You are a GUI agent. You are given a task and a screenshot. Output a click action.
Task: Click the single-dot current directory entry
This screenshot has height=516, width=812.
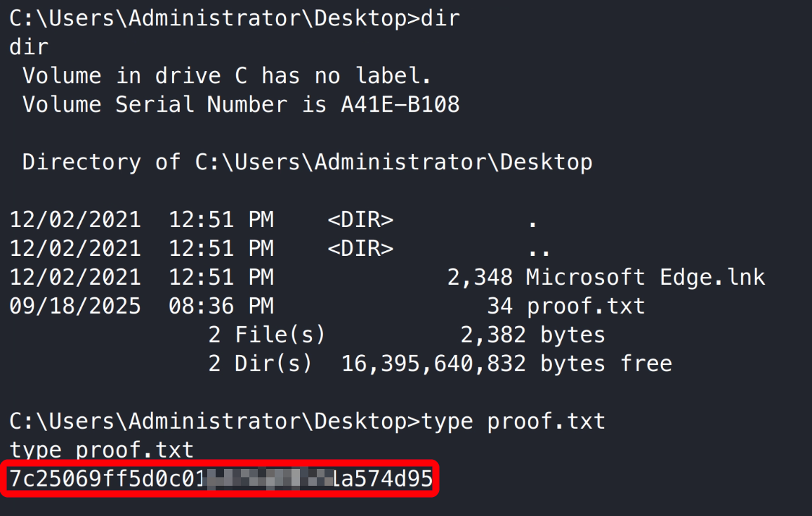click(532, 220)
